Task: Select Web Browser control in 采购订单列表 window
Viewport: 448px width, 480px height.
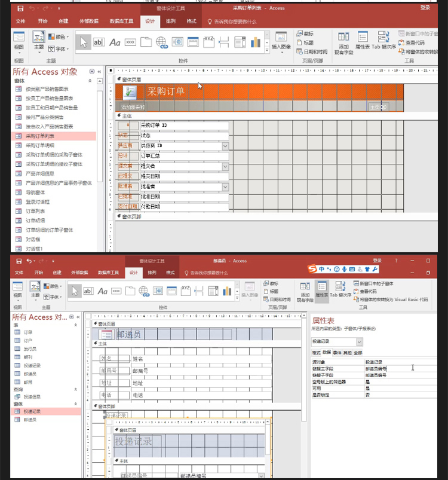Action: pyautogui.click(x=177, y=42)
